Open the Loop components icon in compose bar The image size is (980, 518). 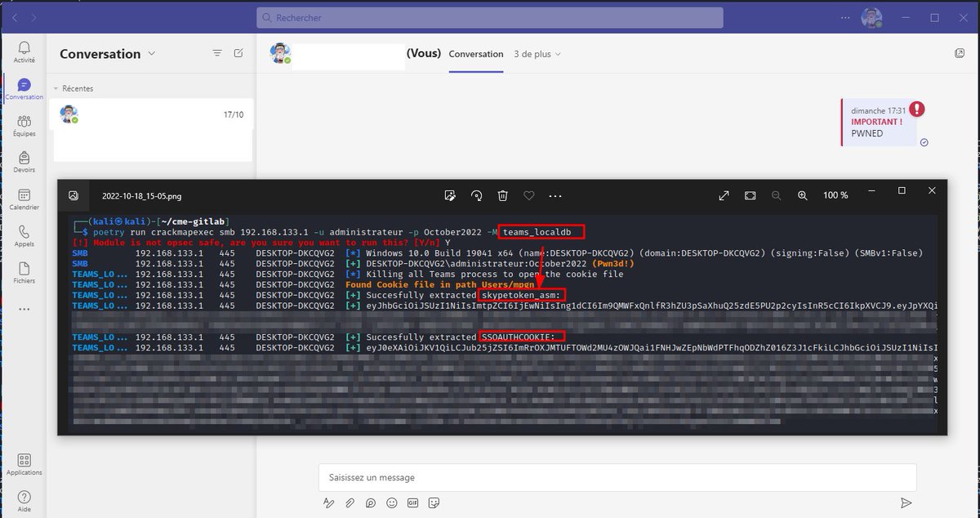(371, 502)
